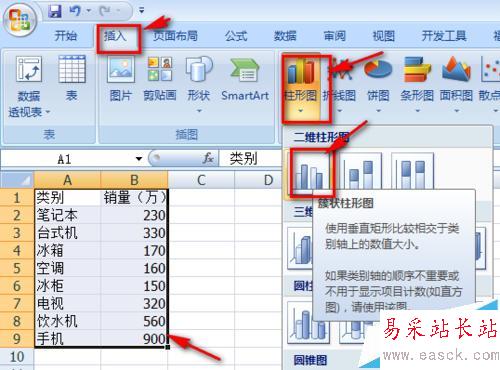Choose the 100% stacked column chart thumbnail

[x=413, y=172]
